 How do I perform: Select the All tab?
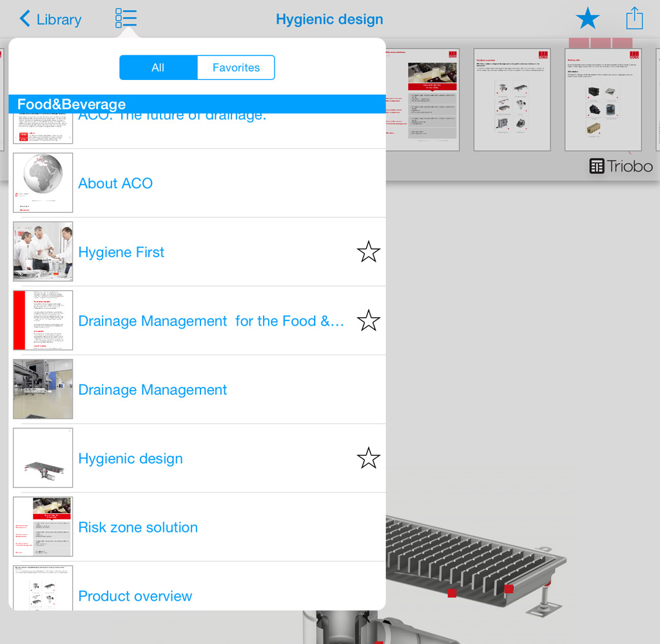158,68
